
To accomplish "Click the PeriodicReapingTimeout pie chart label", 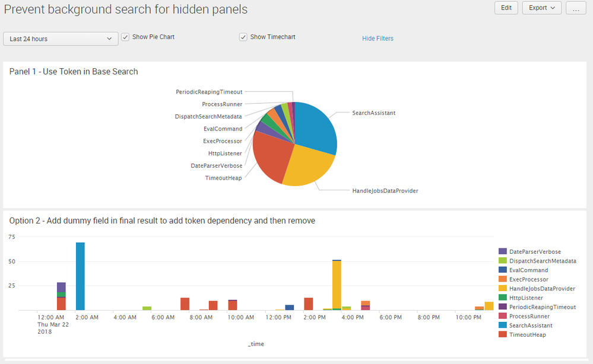I will point(209,92).
